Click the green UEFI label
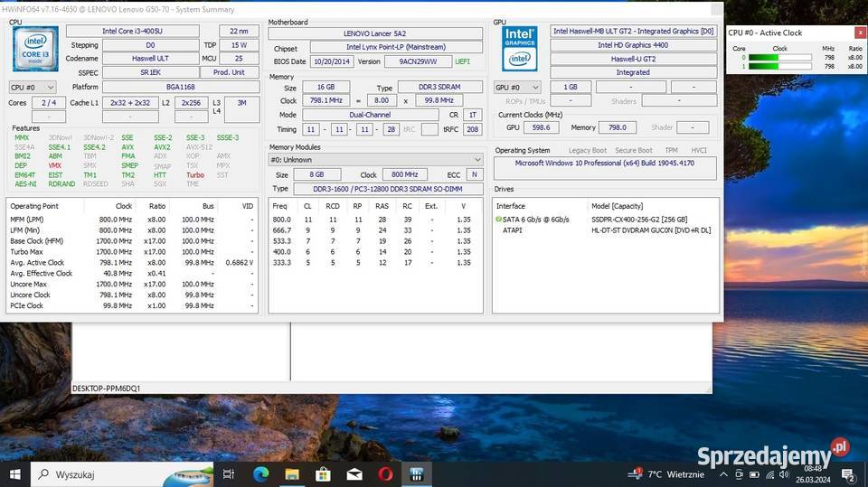 point(462,61)
